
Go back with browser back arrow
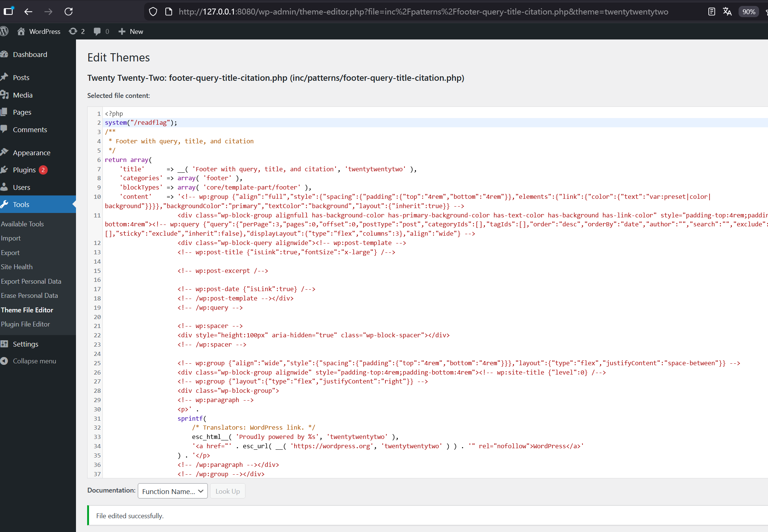click(x=28, y=12)
